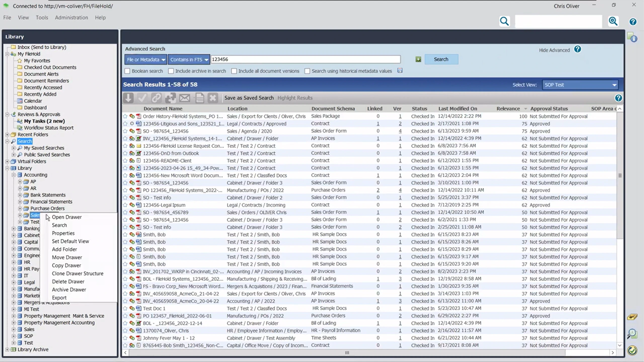Collapse the My FileHold tree node

point(7,54)
